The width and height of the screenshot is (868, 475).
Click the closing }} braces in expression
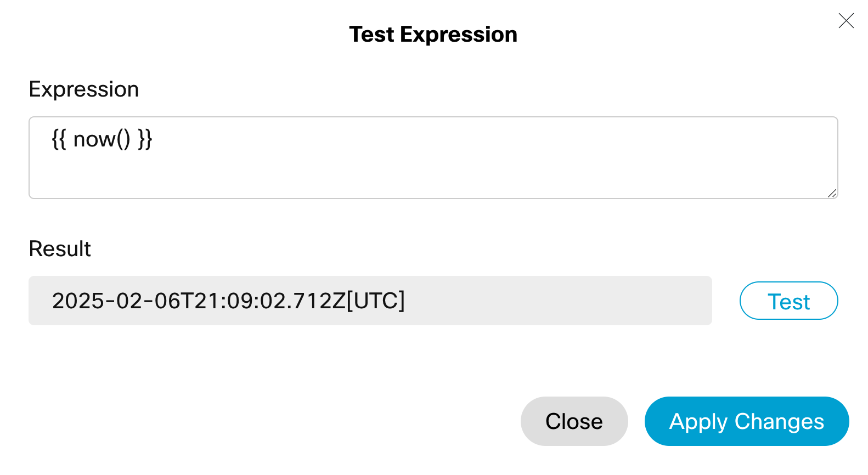[145, 139]
